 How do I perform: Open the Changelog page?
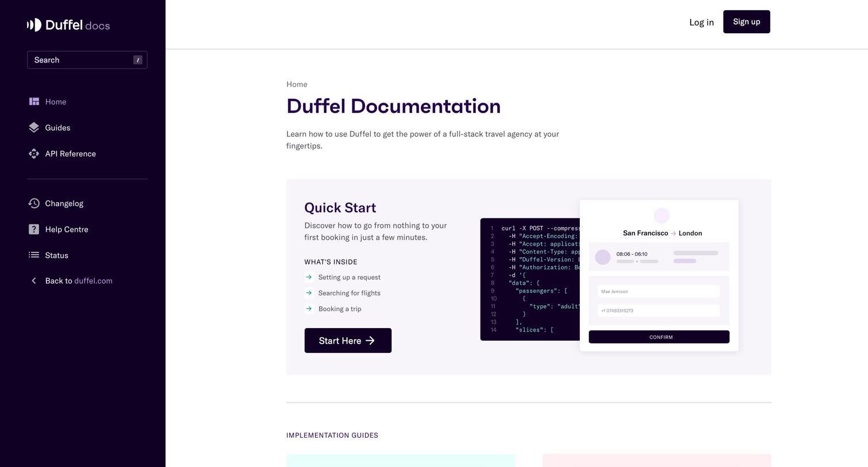tap(64, 203)
